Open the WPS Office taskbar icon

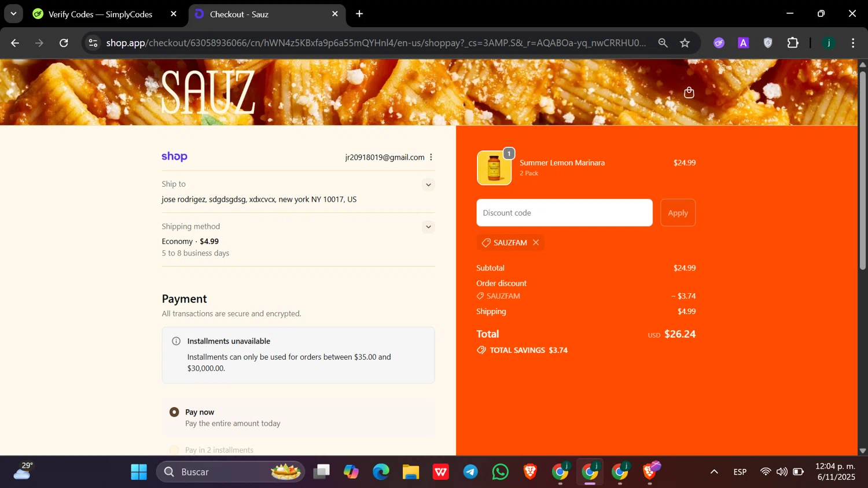click(441, 472)
